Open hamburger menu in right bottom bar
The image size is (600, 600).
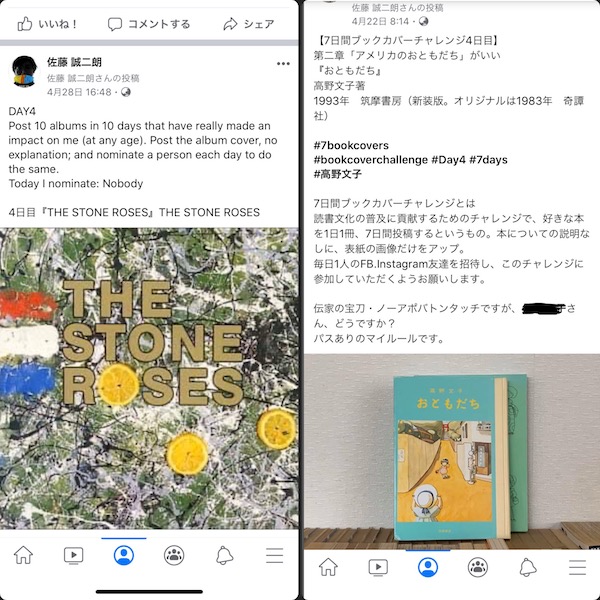point(577,567)
